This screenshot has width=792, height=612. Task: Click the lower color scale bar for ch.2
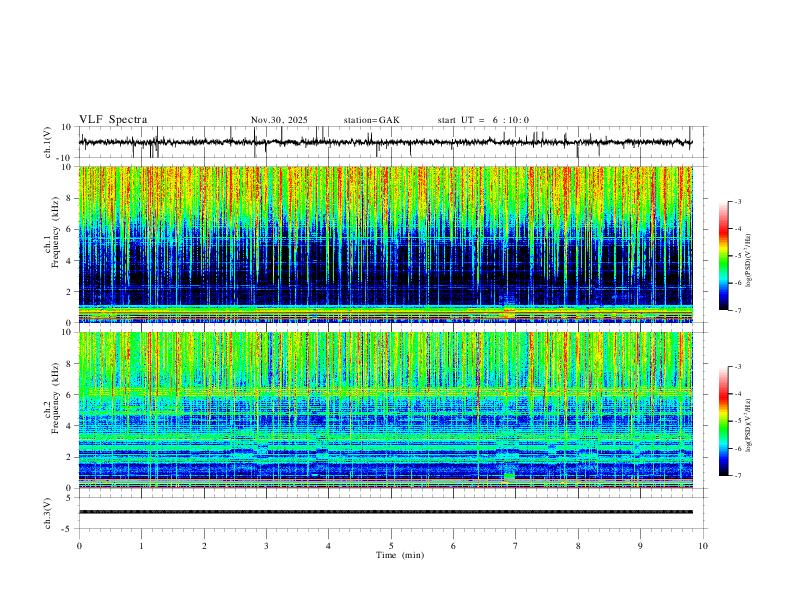pos(724,421)
